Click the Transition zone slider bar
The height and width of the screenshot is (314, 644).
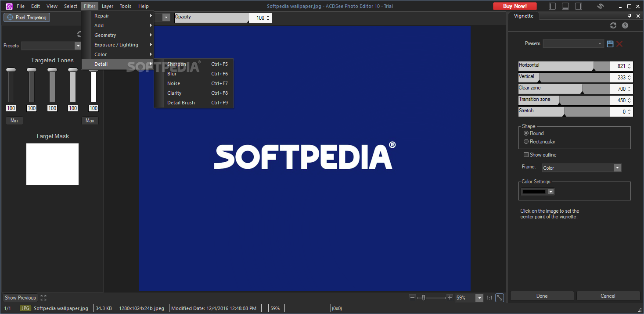564,100
